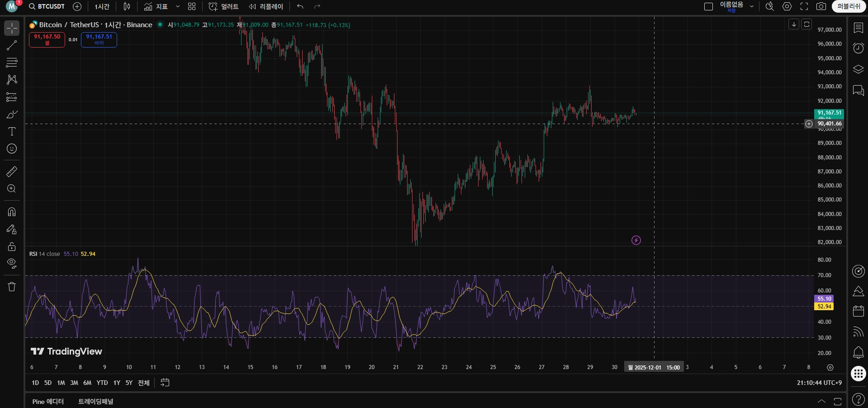Toggle lock all drawing tools

pyautogui.click(x=12, y=247)
